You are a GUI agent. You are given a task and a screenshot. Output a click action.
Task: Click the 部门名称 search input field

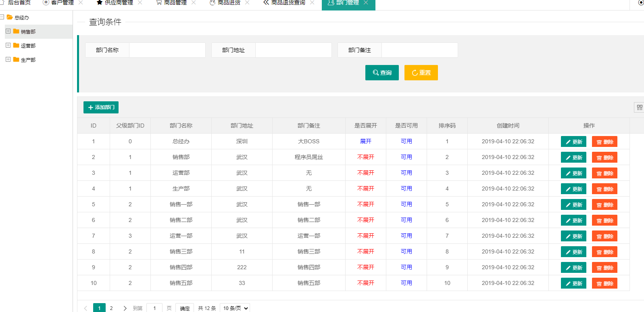click(167, 50)
